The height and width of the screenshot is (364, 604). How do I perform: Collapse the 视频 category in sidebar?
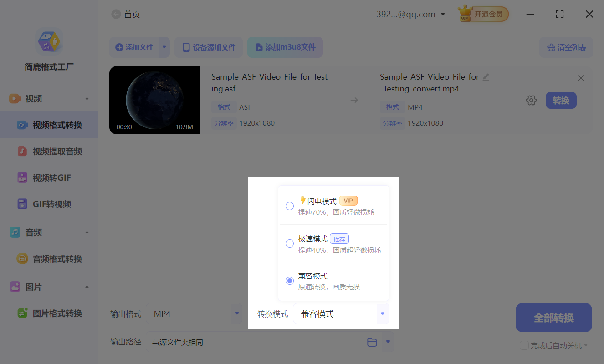click(87, 98)
